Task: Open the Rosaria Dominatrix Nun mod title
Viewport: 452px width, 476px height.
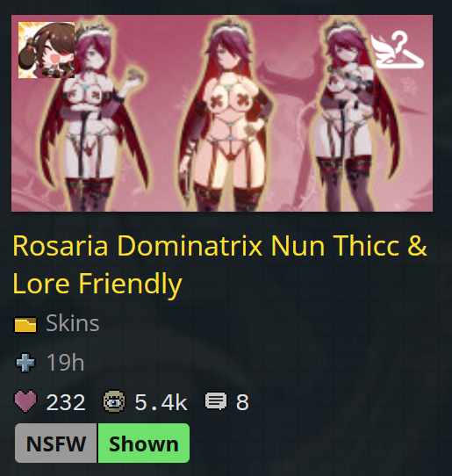Action: tap(219, 264)
